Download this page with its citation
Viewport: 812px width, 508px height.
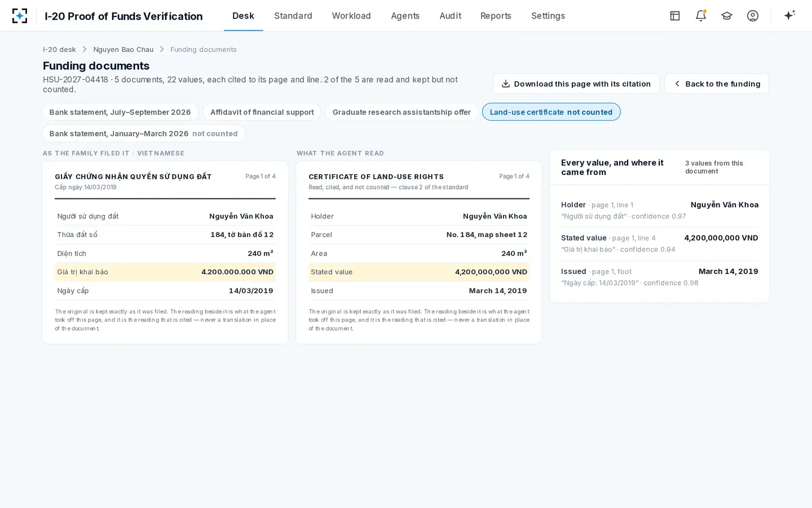576,84
